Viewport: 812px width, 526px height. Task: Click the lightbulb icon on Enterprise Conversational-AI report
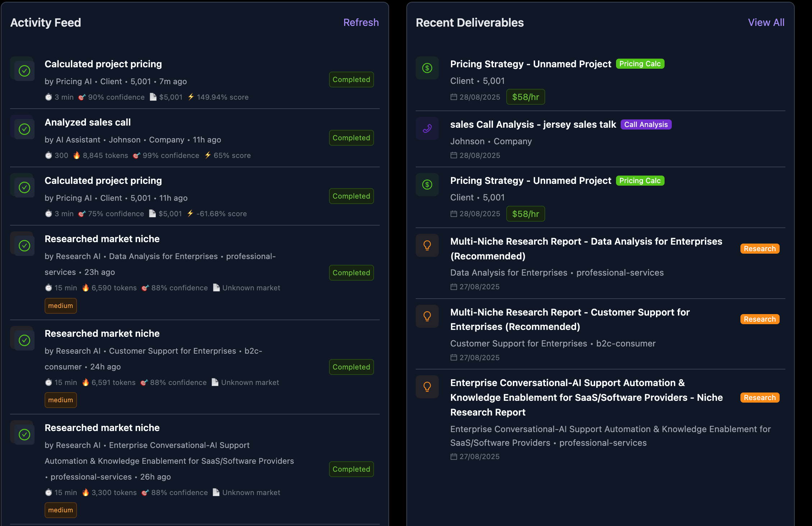(x=427, y=387)
